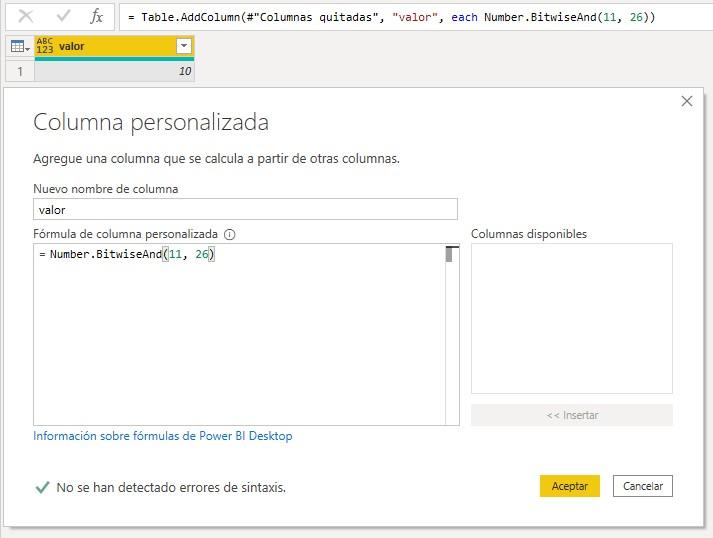This screenshot has height=538, width=713.
Task: Open the valor column filter dropdown
Action: coord(184,46)
